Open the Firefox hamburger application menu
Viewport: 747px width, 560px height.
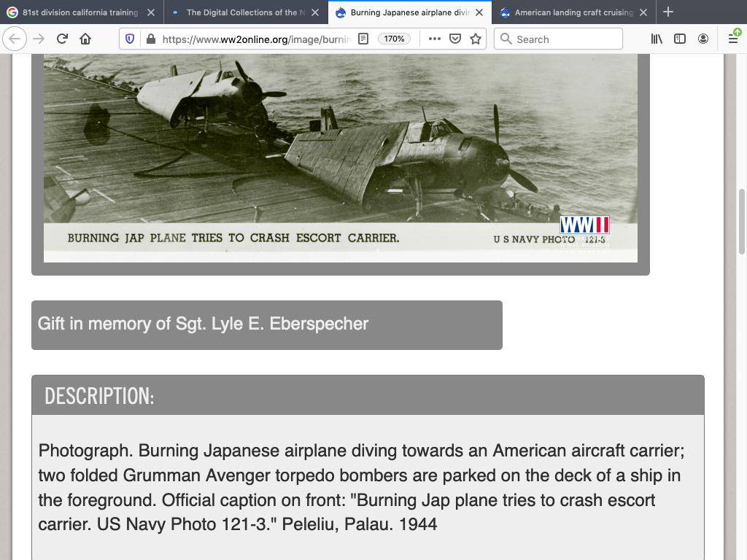pos(733,39)
